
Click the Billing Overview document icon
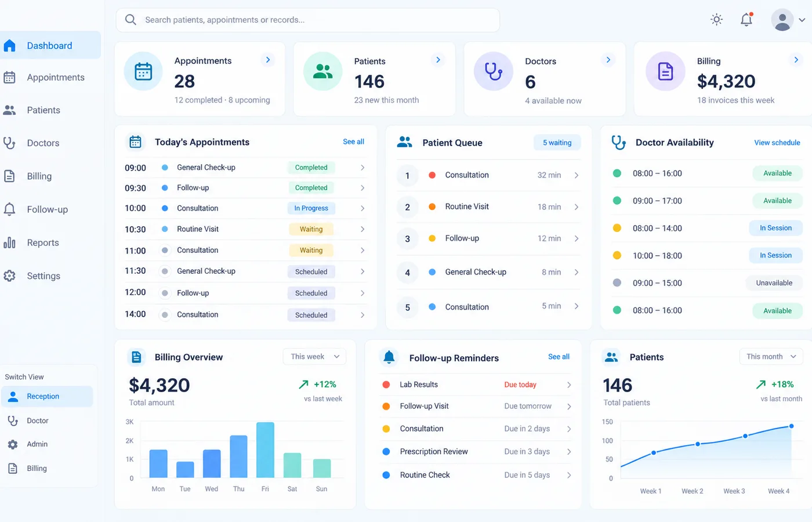click(136, 357)
